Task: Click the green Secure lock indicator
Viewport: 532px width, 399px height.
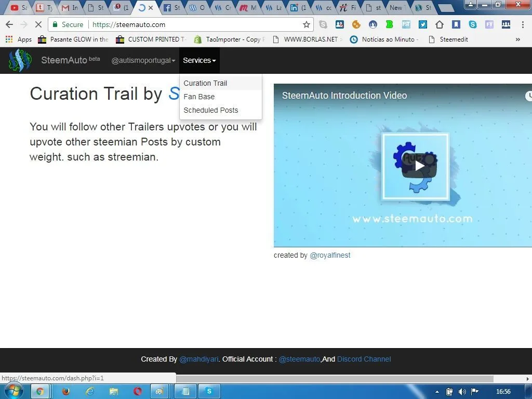Action: click(x=68, y=24)
